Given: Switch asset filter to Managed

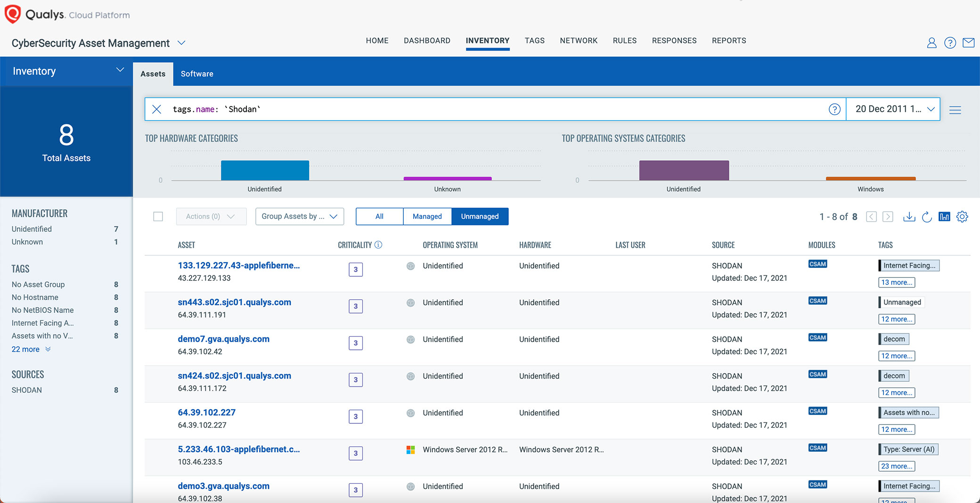Looking at the screenshot, I should (x=427, y=216).
